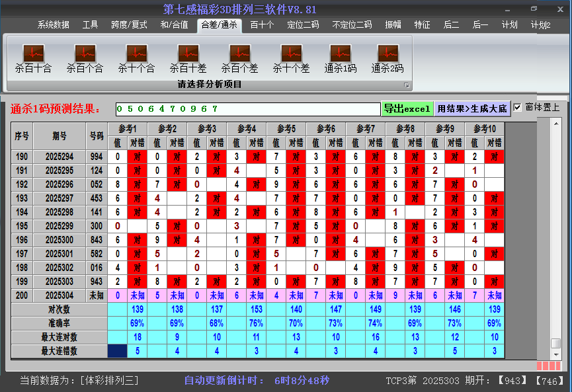Screen dimensions: 572x392
Task: Click 用结果>生成大底 button
Action: point(472,108)
